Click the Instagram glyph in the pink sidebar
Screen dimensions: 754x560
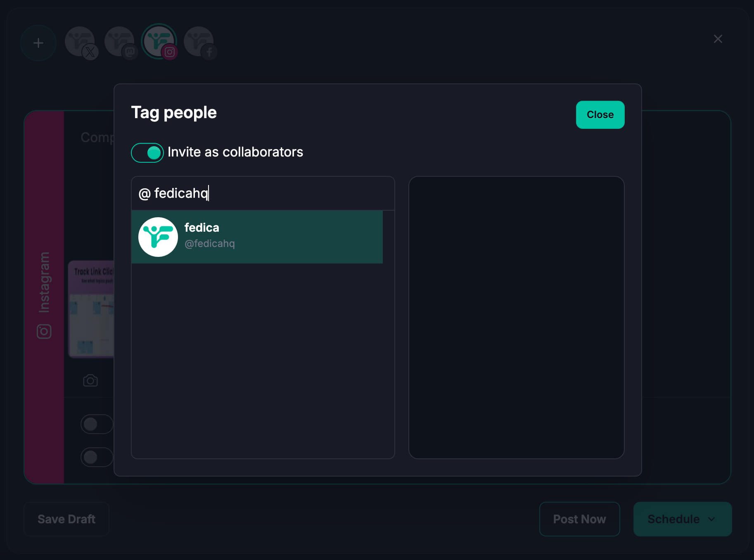point(44,331)
